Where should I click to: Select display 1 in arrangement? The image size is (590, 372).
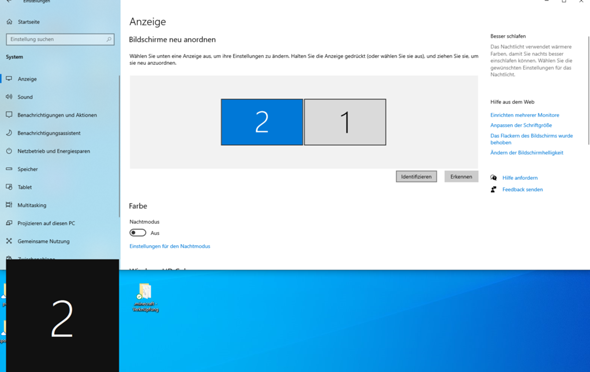tap(345, 122)
